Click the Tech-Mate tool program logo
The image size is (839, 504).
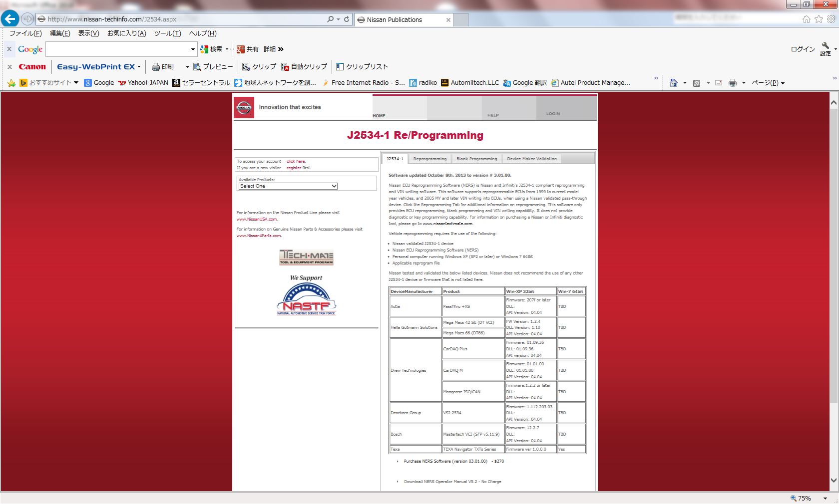[306, 257]
